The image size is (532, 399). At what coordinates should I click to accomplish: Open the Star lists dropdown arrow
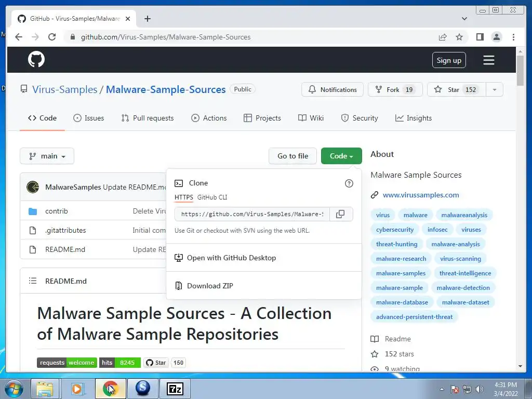tap(495, 89)
